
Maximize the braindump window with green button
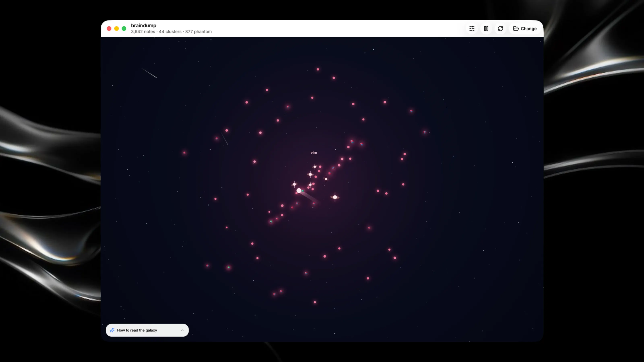point(124,29)
